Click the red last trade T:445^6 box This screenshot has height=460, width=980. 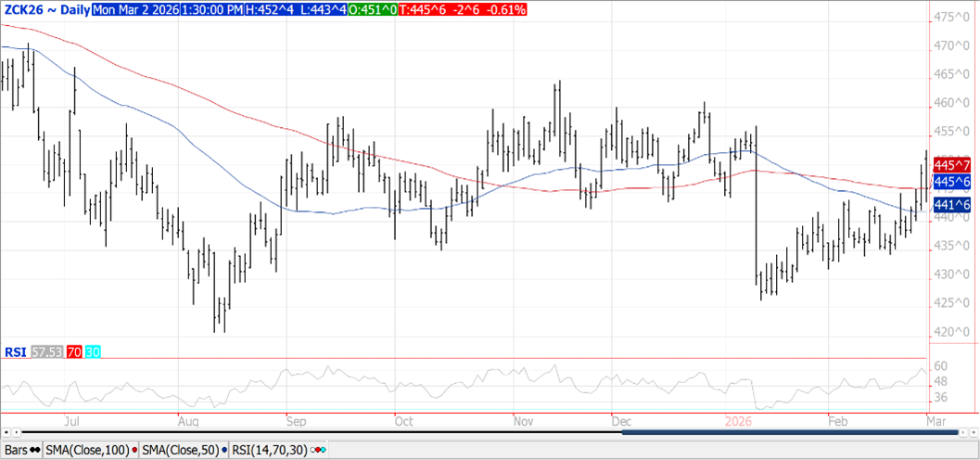461,9
